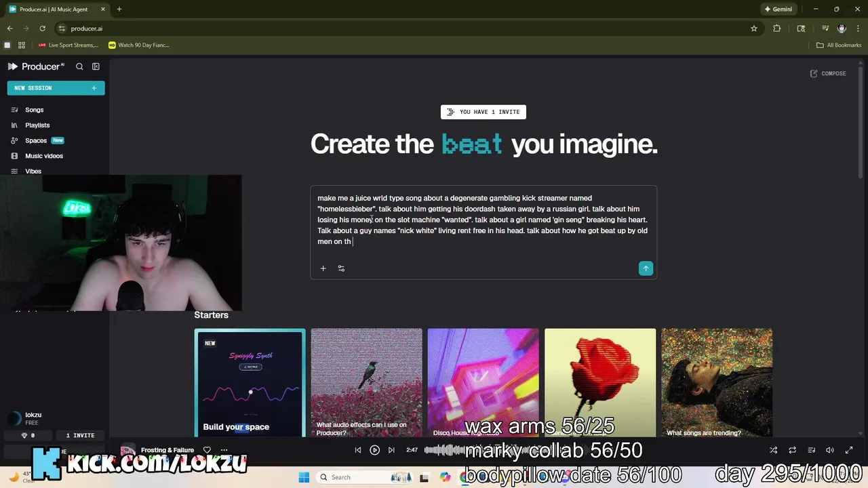Open the You Have 1 Invite banner

pyautogui.click(x=484, y=112)
